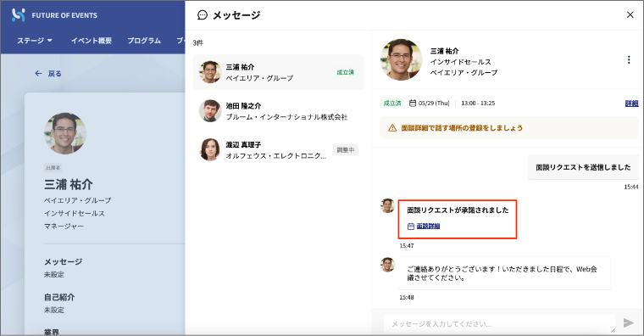Screen dimensions: 644x336
Task: Go back with the 戻る arrow icon
Action: tap(39, 73)
